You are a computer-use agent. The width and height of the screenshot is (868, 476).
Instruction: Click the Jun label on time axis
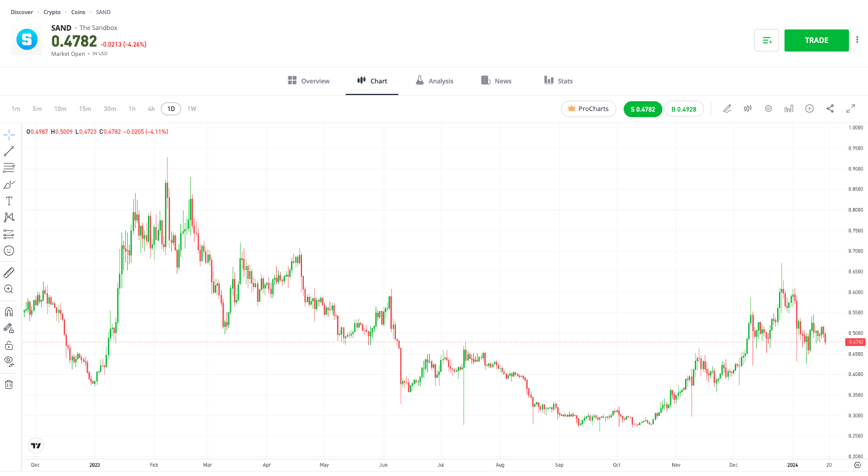pyautogui.click(x=383, y=465)
